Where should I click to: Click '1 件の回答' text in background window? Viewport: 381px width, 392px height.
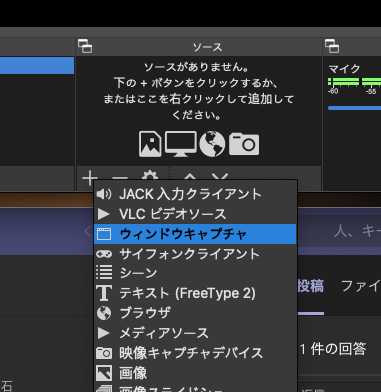coord(333,349)
